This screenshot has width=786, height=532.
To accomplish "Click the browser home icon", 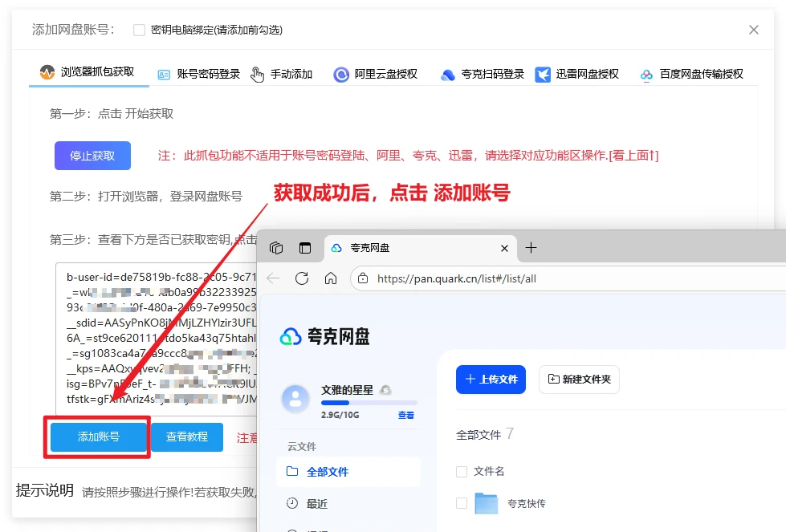I will click(x=331, y=278).
